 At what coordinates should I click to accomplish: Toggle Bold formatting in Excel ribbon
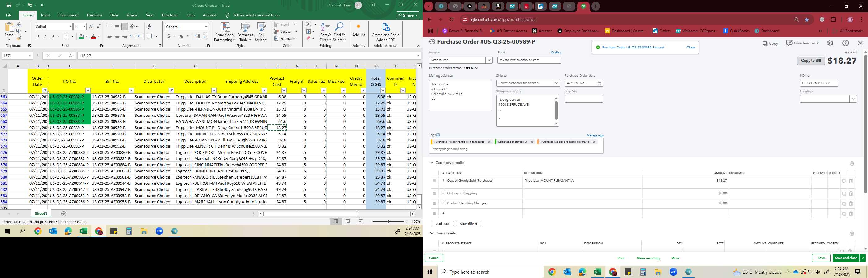(38, 36)
